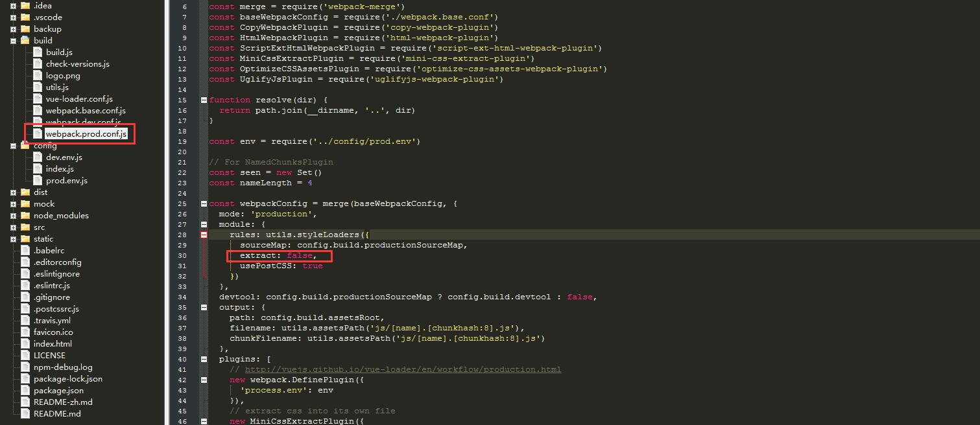Fold the DefinePlugin block at line 42
The image size is (980, 425).
click(x=204, y=380)
